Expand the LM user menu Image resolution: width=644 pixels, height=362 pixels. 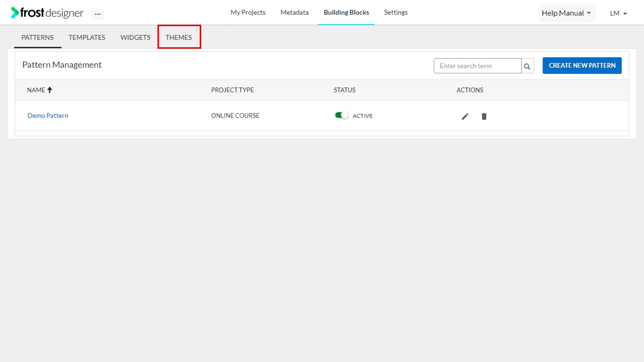(x=618, y=14)
